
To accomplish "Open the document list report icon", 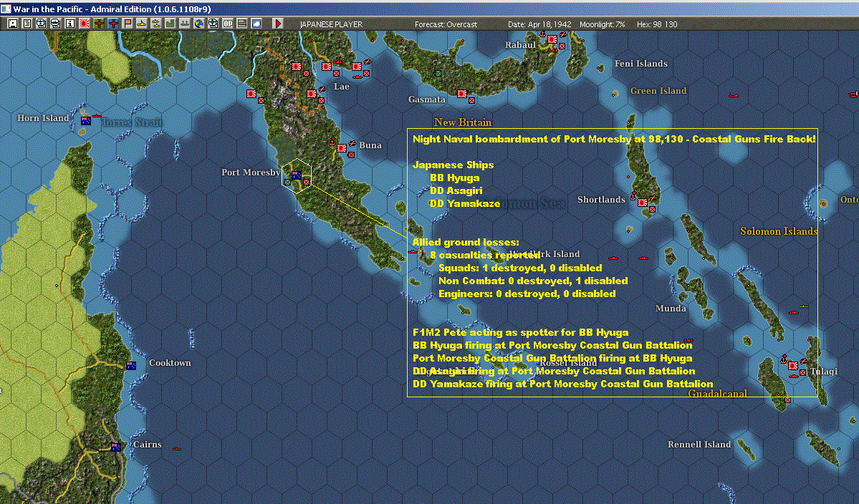I will point(27,24).
